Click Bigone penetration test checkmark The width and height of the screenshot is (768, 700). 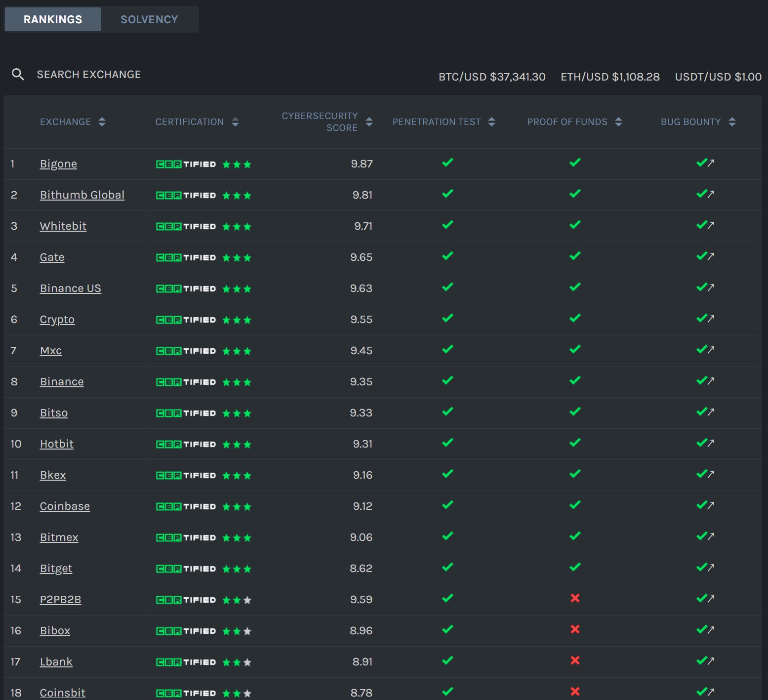447,163
